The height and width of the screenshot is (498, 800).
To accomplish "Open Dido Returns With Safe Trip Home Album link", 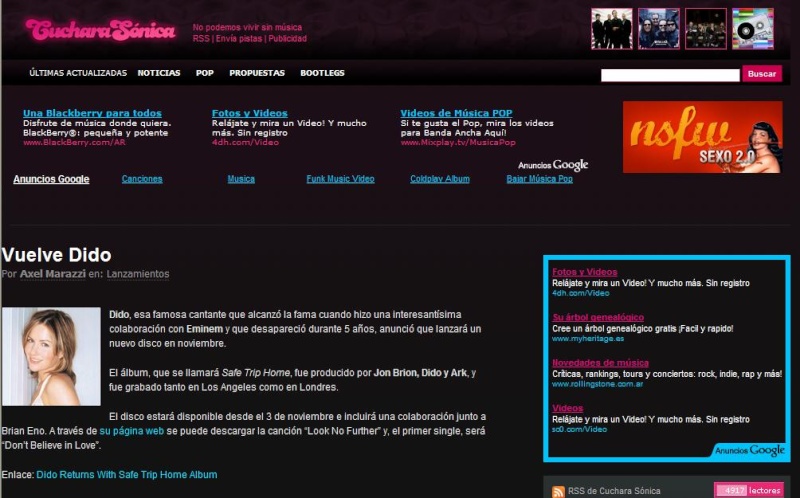I will 127,475.
